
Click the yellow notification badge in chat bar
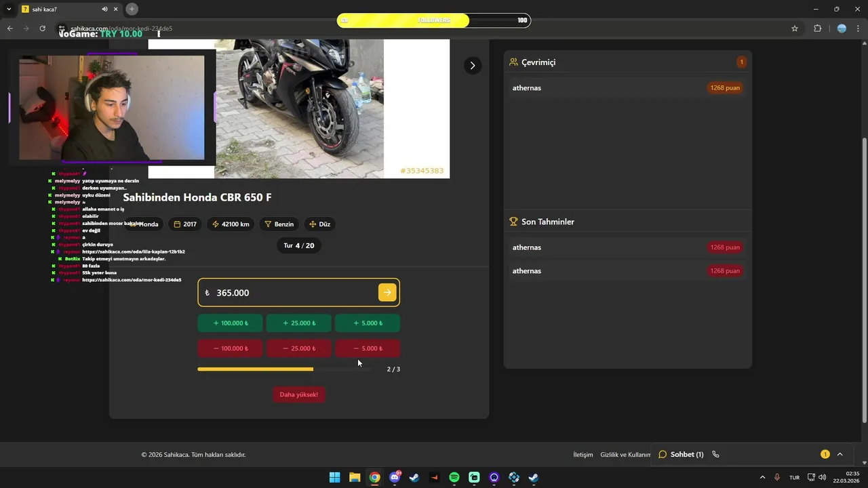825,454
